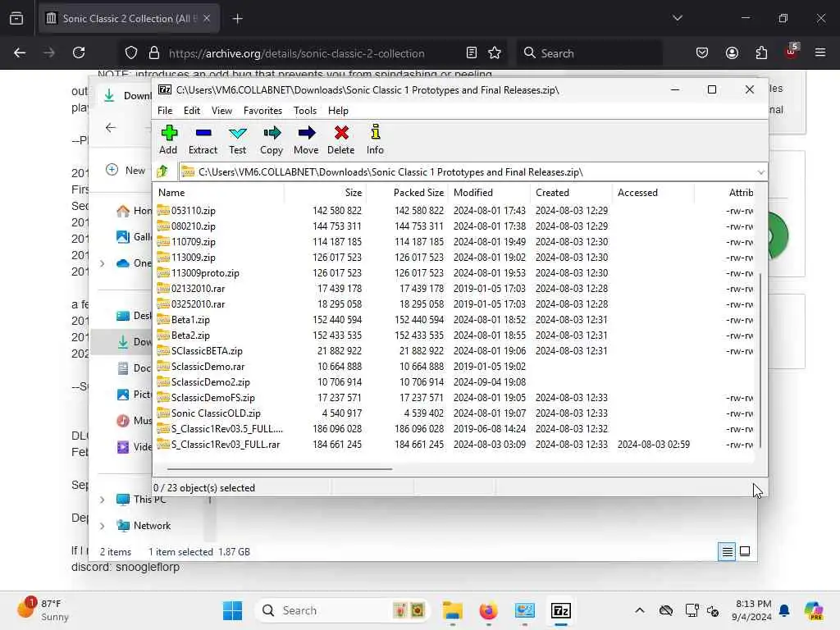
Task: Click the New button in File Explorer
Action: point(126,170)
